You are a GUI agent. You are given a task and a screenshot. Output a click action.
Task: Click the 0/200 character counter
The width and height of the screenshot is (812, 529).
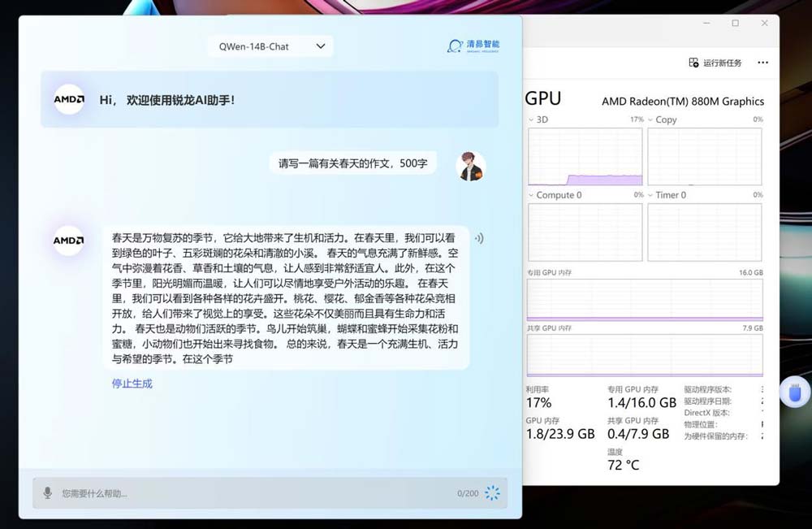click(x=468, y=493)
